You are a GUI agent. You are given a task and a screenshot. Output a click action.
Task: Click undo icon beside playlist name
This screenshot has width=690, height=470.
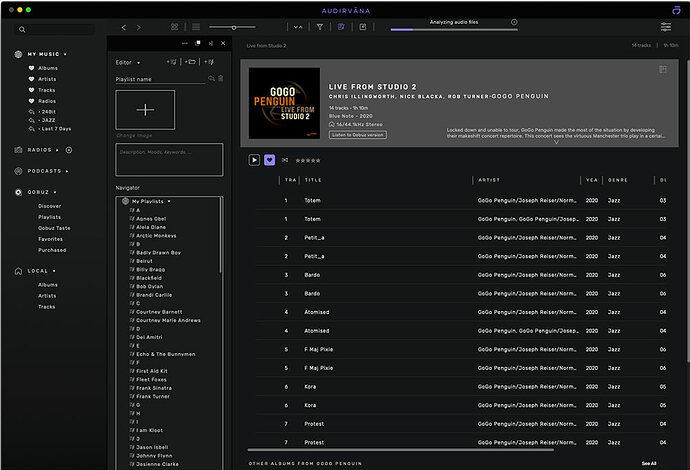[x=211, y=78]
